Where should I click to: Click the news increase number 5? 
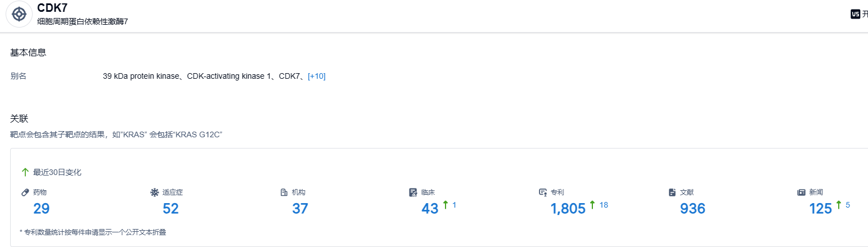(848, 205)
